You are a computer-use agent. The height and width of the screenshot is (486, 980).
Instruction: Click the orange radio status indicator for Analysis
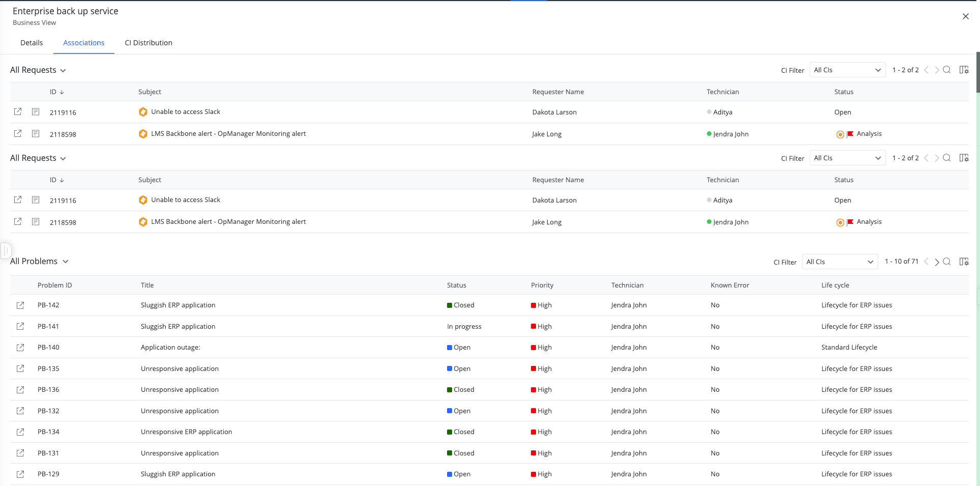(840, 134)
